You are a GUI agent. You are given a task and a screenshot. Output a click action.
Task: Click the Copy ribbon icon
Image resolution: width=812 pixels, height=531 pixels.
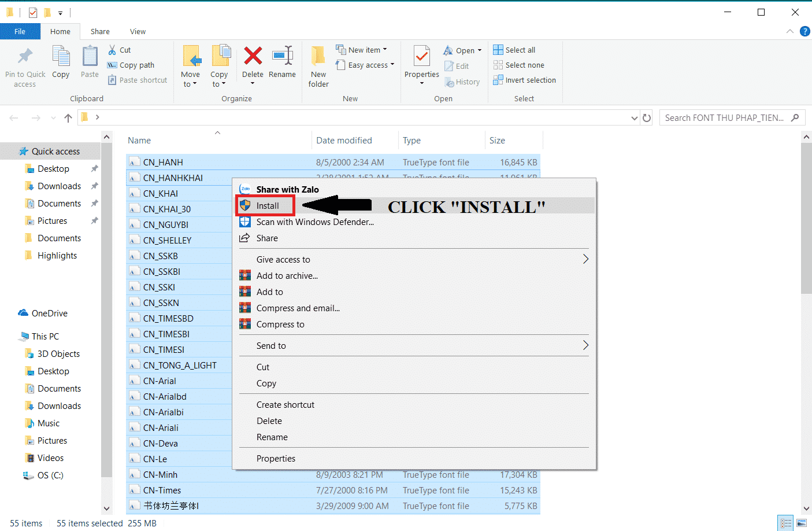coord(61,56)
